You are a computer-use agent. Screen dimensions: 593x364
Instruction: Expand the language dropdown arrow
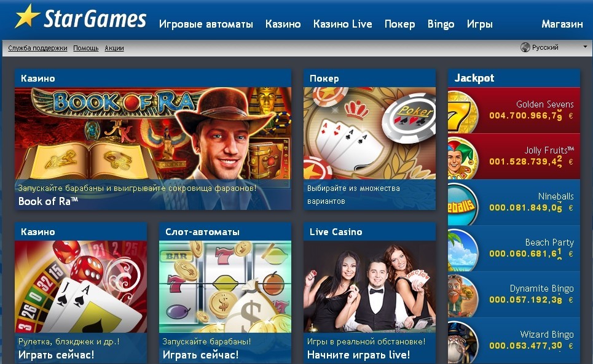(585, 47)
